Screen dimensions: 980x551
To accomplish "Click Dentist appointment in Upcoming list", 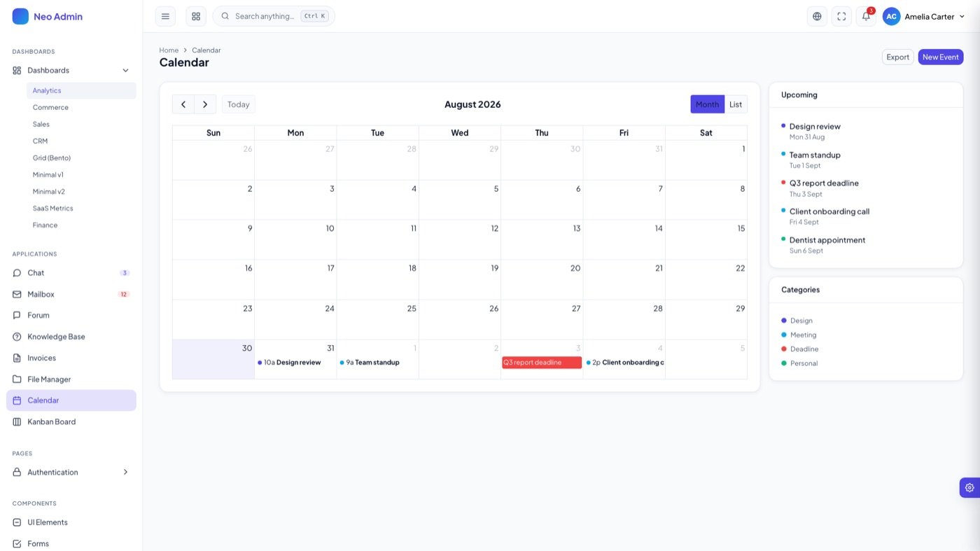I will [827, 240].
